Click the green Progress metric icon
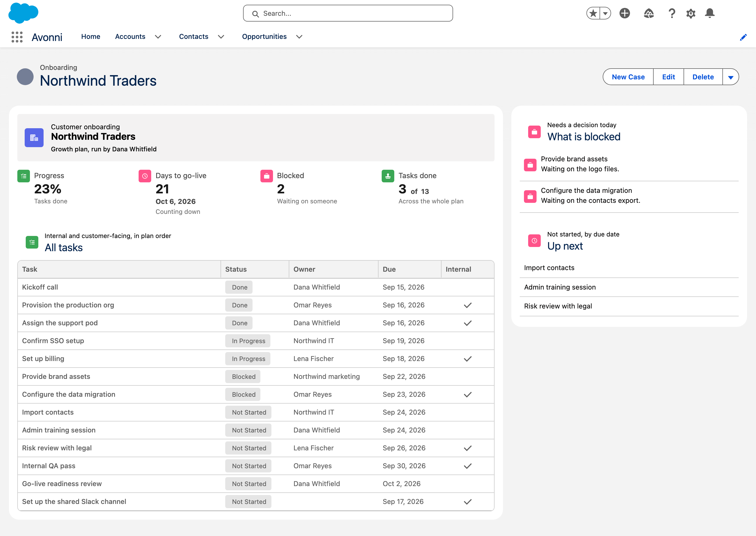 tap(23, 176)
